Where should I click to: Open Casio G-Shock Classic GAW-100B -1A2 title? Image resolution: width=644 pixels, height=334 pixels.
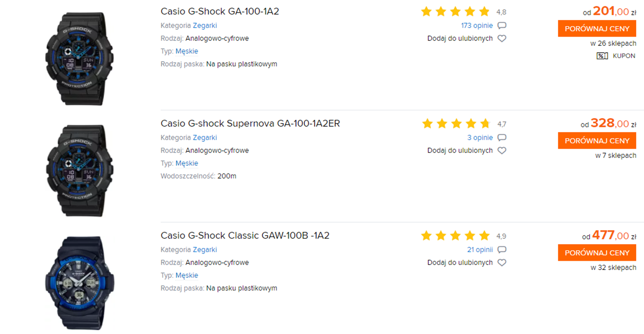click(245, 235)
